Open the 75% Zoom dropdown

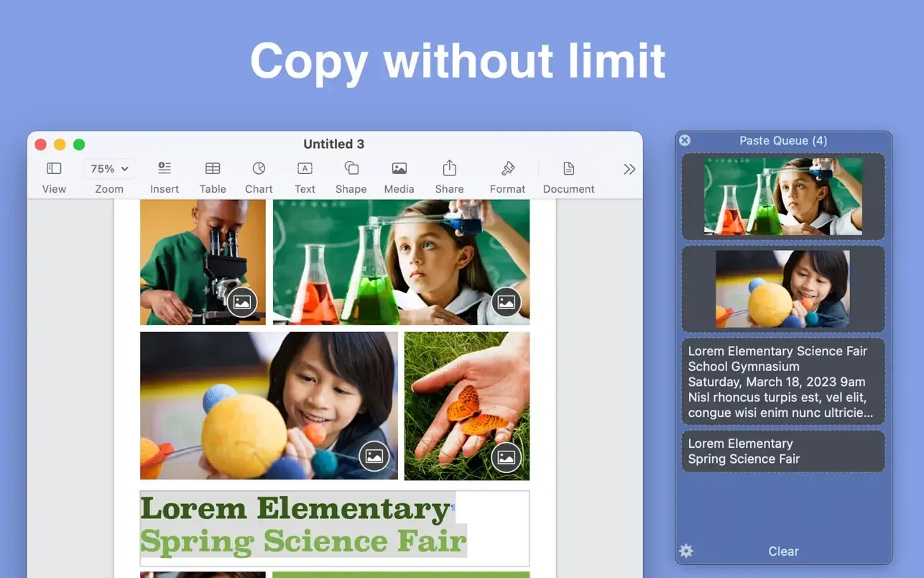point(109,168)
